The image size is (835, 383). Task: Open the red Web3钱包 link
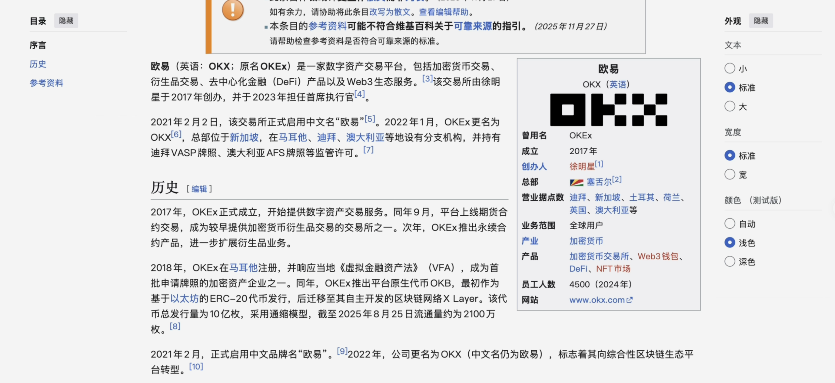tap(658, 256)
